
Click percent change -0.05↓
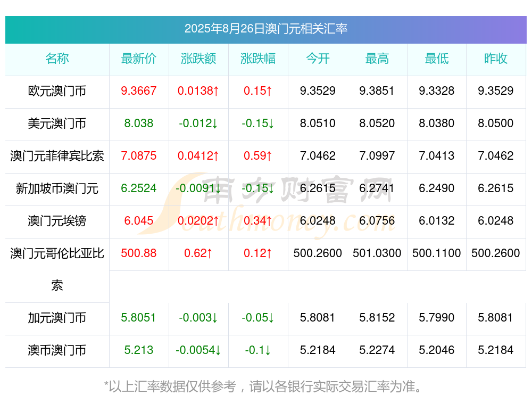258,317
